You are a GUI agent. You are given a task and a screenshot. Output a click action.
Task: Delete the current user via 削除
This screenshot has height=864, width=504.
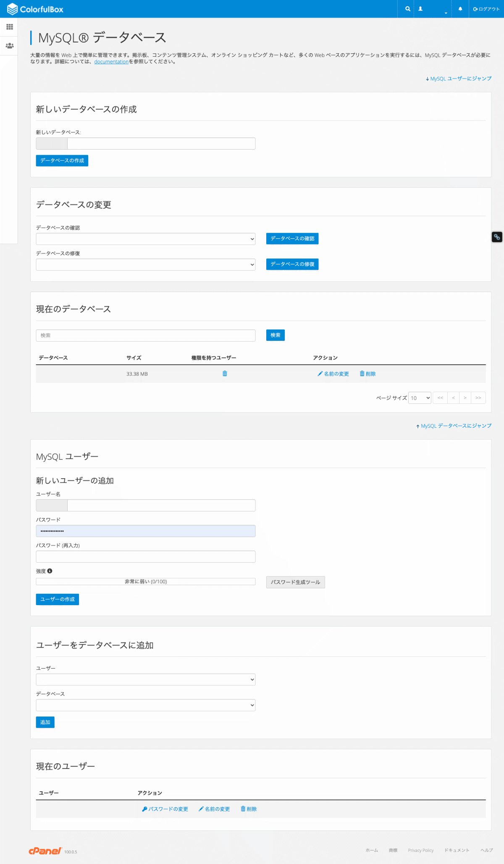(x=249, y=809)
